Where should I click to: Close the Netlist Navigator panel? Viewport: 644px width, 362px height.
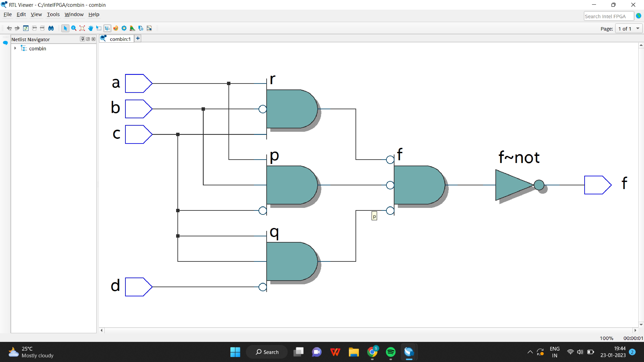pyautogui.click(x=94, y=39)
